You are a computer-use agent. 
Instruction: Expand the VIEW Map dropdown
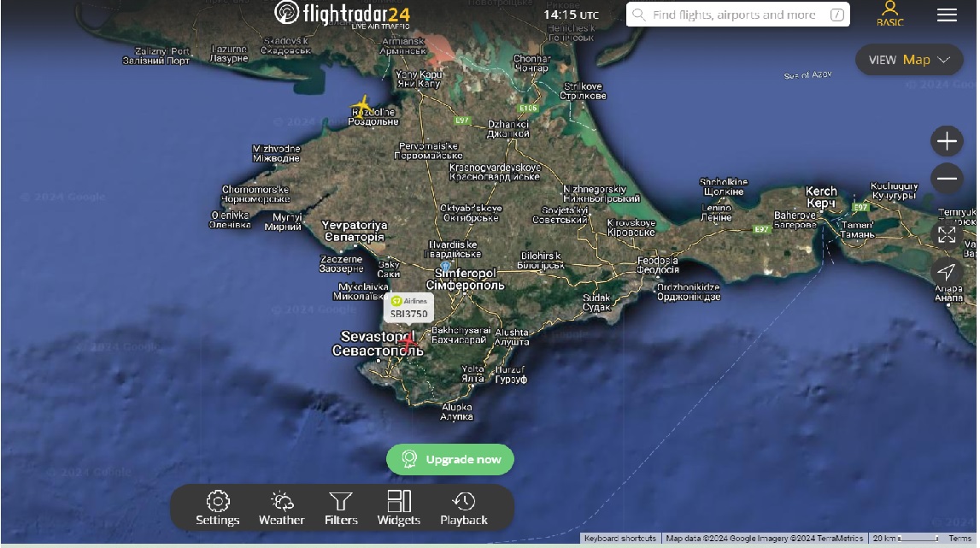click(909, 60)
